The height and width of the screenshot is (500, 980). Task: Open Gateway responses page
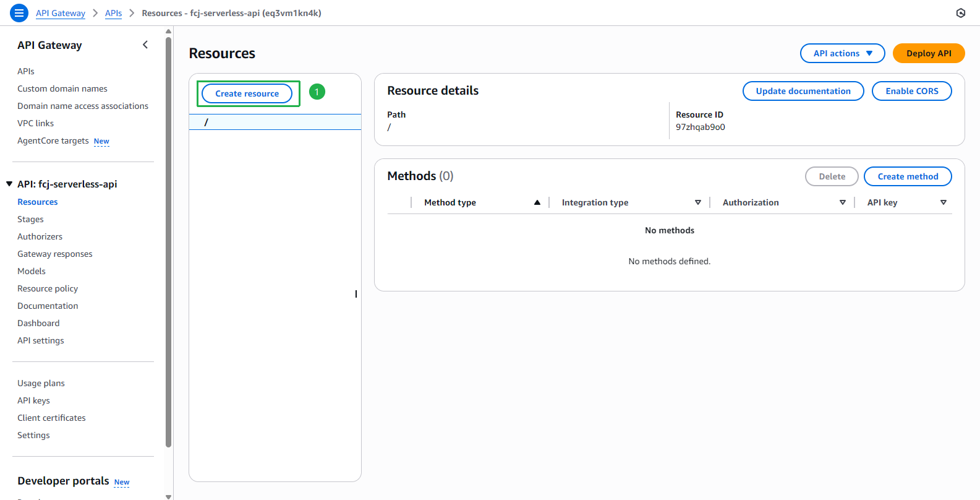[x=55, y=254]
